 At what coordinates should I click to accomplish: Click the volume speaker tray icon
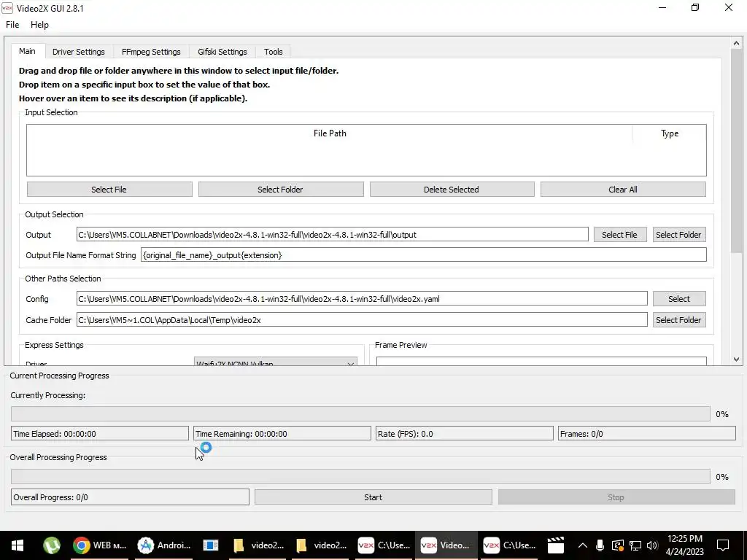pos(652,545)
